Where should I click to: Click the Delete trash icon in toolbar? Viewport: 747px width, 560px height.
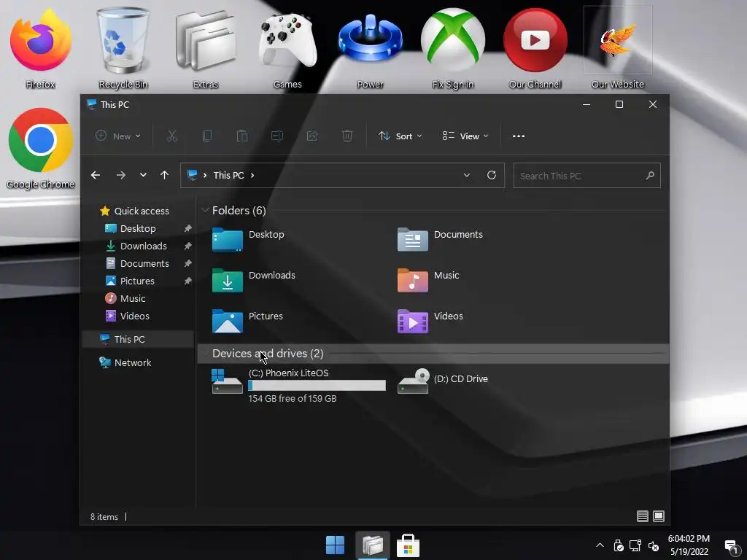pos(347,136)
